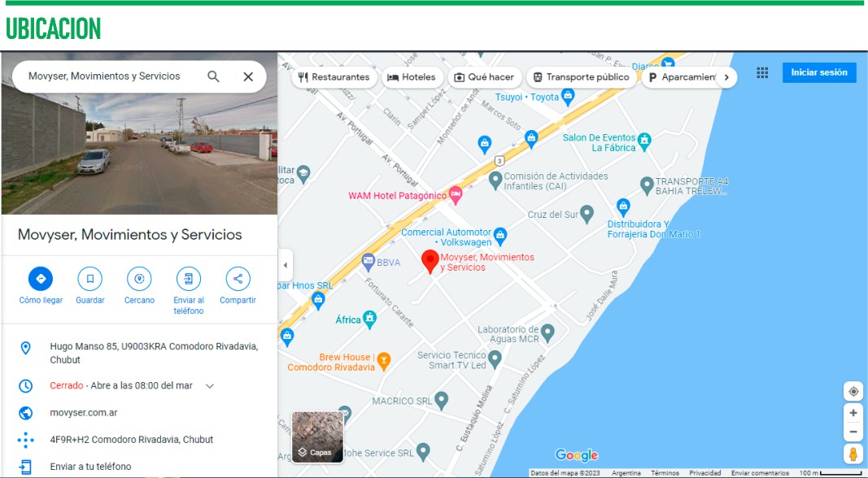Click the search magnifier icon
Screen dimensions: 868x478
click(213, 76)
